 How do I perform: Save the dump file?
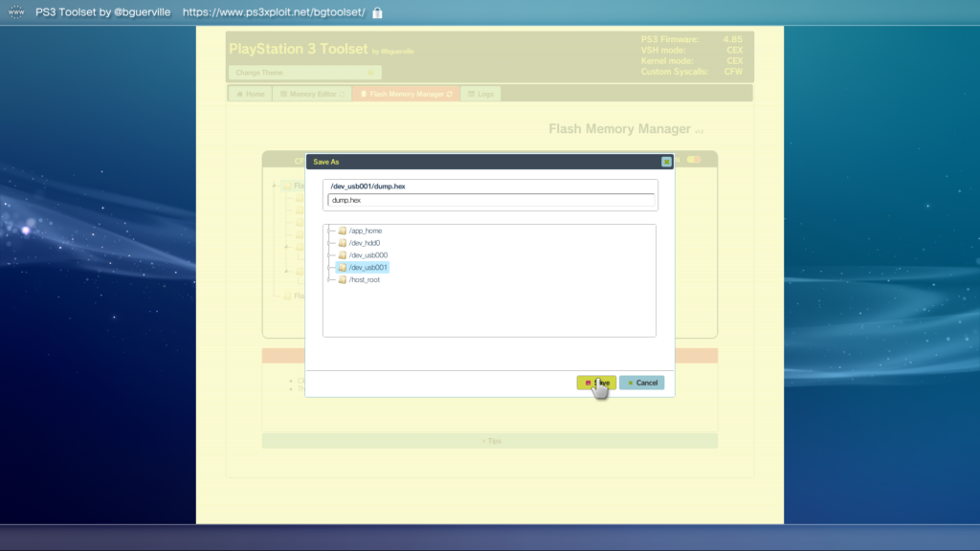(x=596, y=383)
